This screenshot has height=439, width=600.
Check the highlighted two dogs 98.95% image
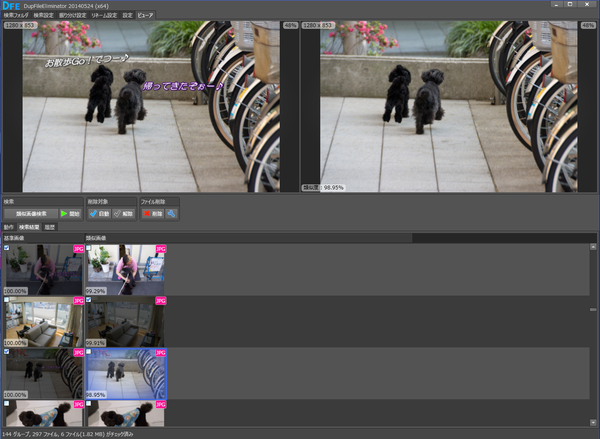pos(88,351)
